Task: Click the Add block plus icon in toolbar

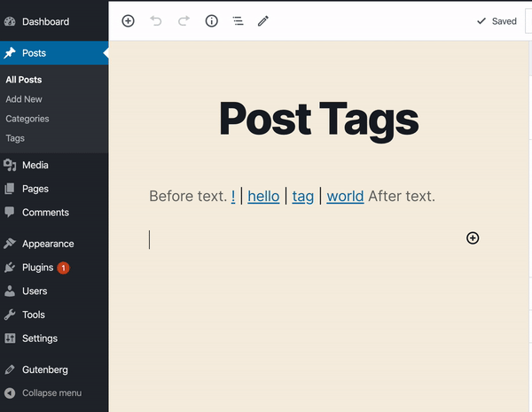Action: [128, 21]
